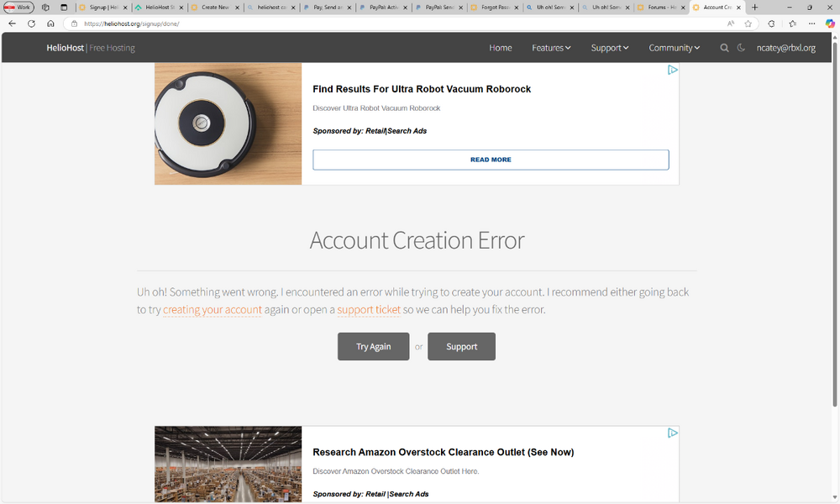Expand the Features dropdown menu

[551, 48]
